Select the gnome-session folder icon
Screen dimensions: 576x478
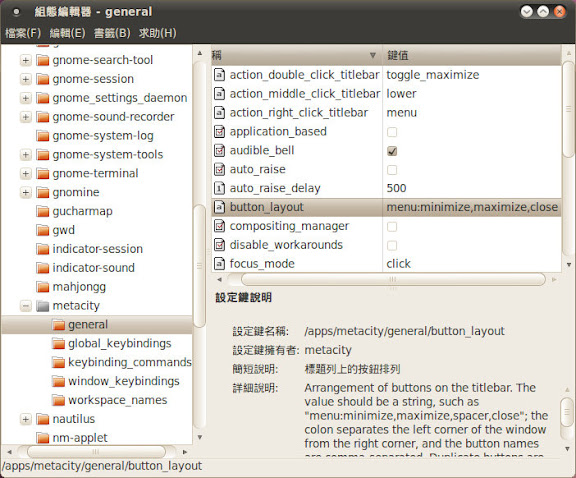coord(43,79)
